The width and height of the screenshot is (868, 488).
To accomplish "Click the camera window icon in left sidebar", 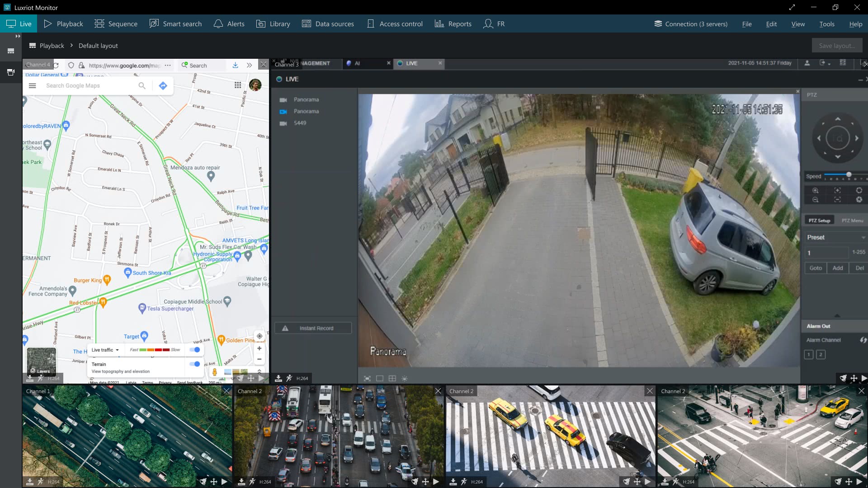I will click(11, 72).
